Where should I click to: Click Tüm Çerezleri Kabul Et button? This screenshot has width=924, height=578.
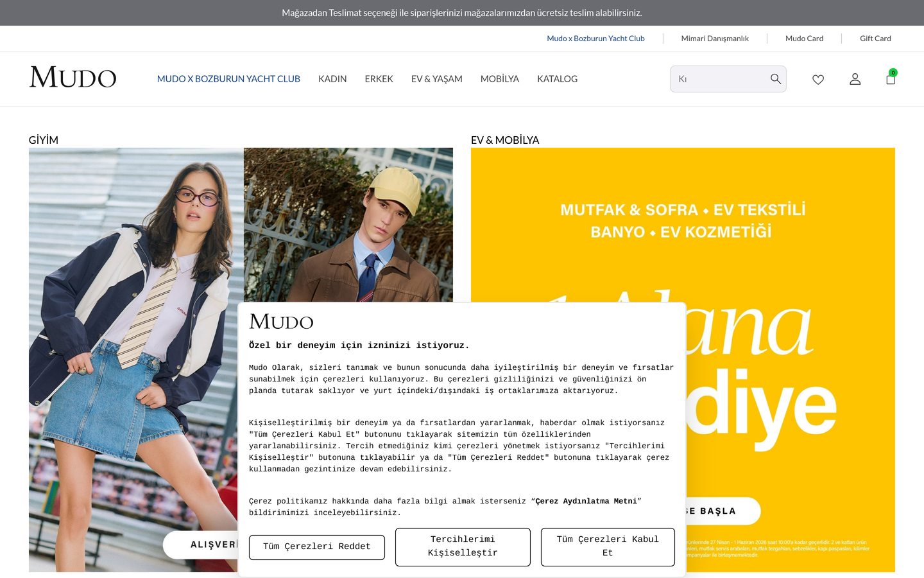coord(608,547)
